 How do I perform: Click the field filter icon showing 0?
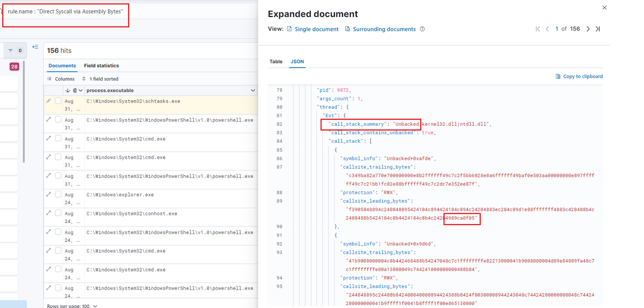15,51
